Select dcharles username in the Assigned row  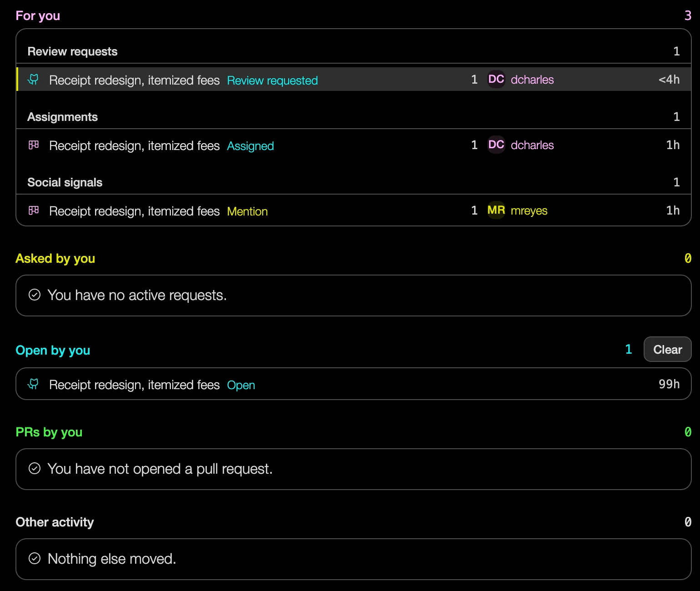pyautogui.click(x=532, y=145)
